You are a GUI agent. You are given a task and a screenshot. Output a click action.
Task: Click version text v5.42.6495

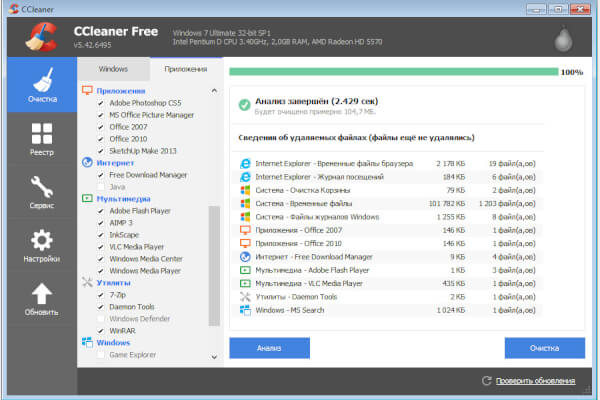coord(92,45)
